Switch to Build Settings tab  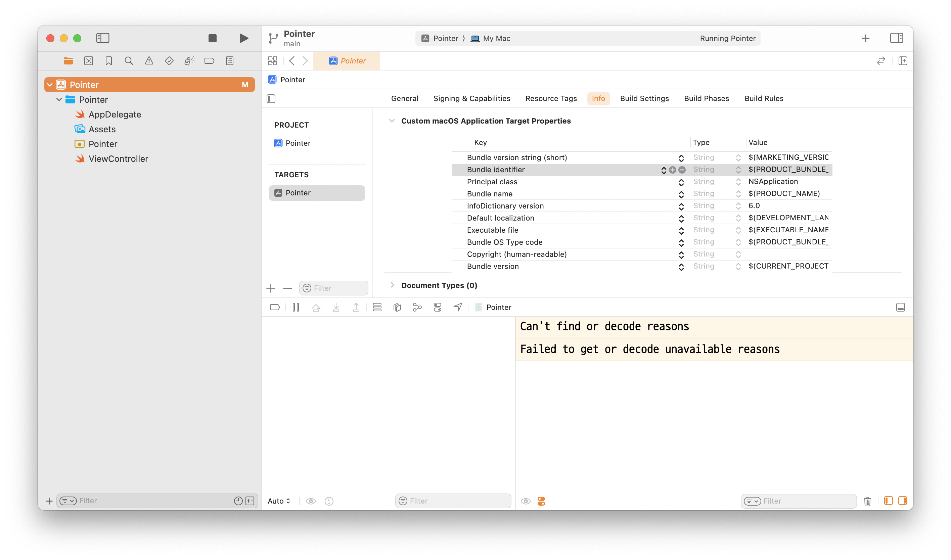pos(644,98)
